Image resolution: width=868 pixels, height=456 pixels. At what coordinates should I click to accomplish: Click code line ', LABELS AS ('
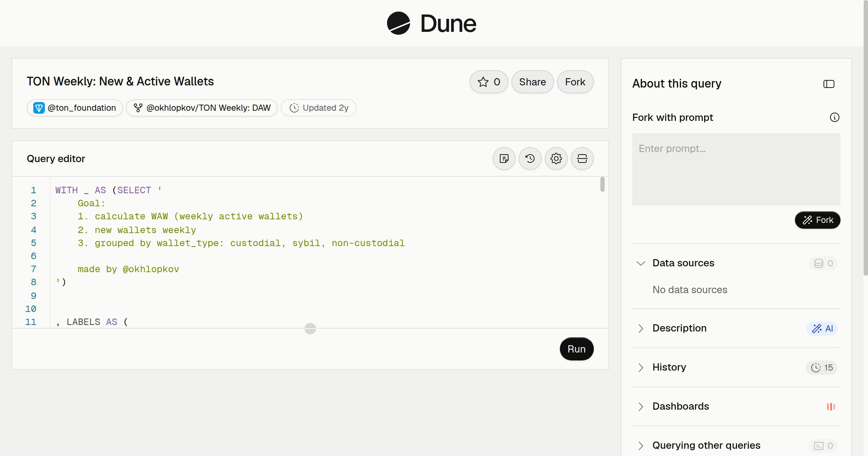92,322
